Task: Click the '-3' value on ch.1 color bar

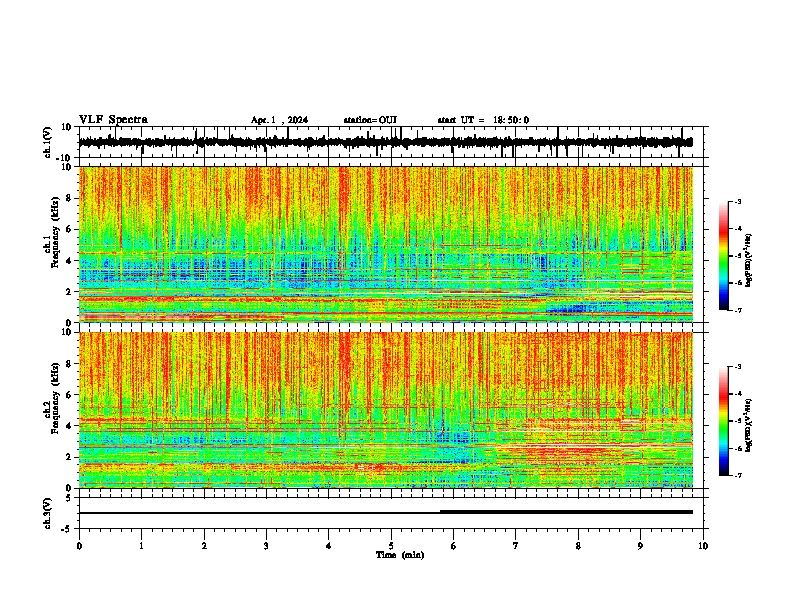Action: tap(737, 201)
